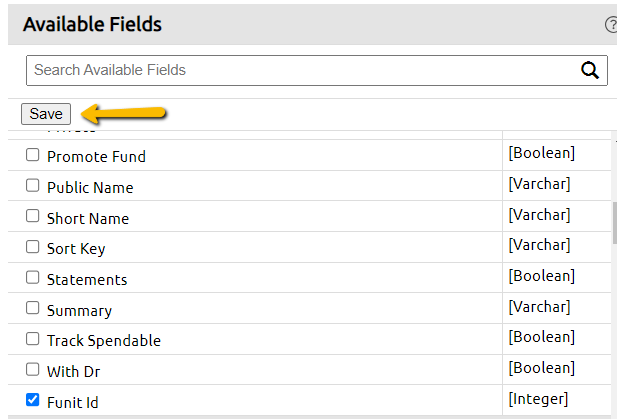Click the fields list scrollbar thumb

[x=615, y=223]
